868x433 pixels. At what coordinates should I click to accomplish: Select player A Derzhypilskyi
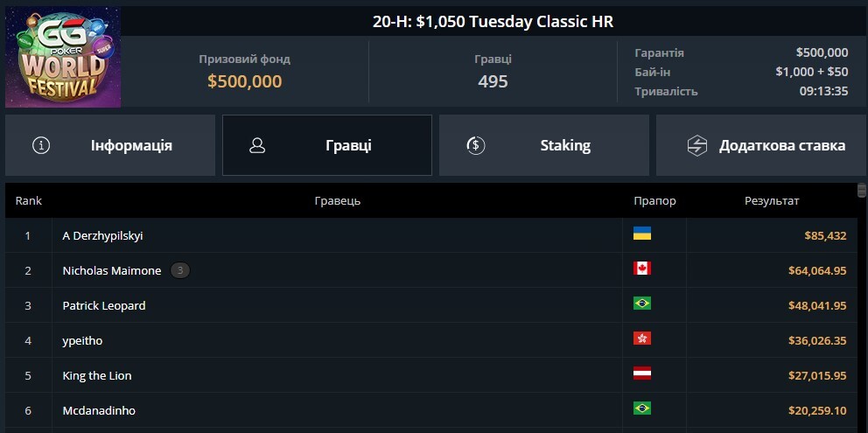tap(102, 235)
